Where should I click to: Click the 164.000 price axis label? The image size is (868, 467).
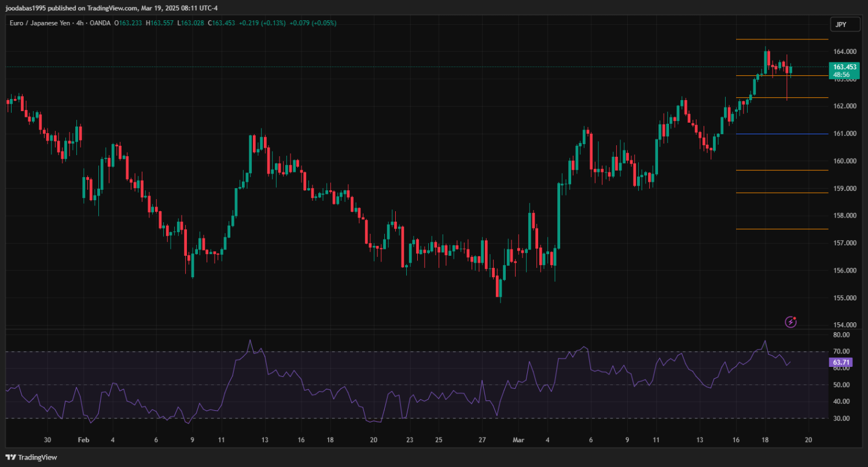pos(844,52)
